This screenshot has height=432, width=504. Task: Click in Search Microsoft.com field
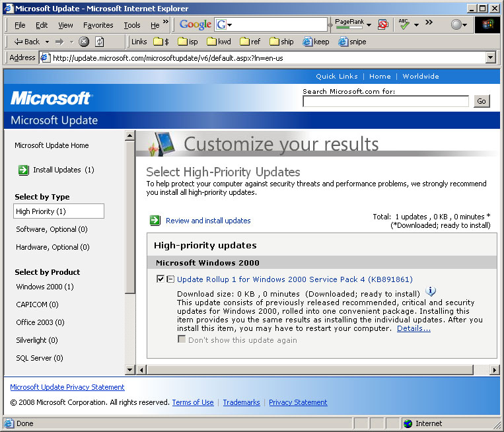click(x=385, y=101)
